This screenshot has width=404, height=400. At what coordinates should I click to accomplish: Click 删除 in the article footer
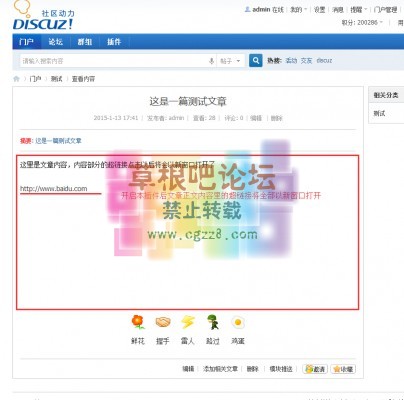[x=253, y=369]
